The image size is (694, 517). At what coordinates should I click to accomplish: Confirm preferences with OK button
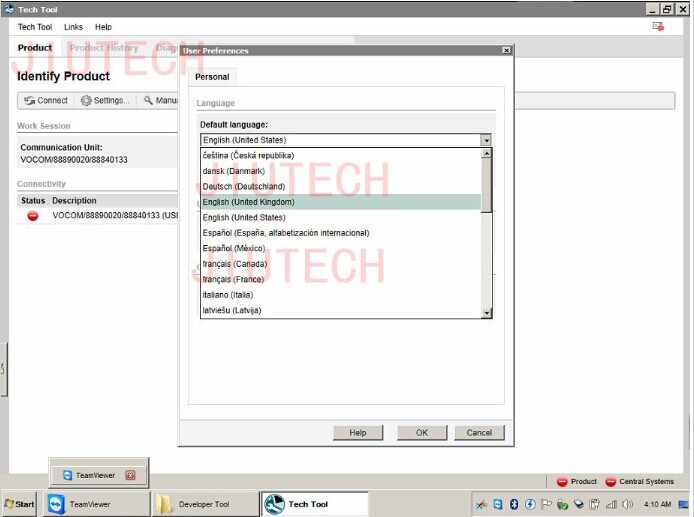tap(422, 432)
